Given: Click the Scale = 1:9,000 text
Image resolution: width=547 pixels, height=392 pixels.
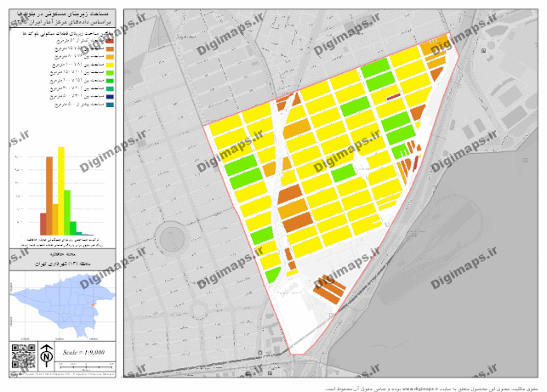Looking at the screenshot, I should pyautogui.click(x=83, y=351).
